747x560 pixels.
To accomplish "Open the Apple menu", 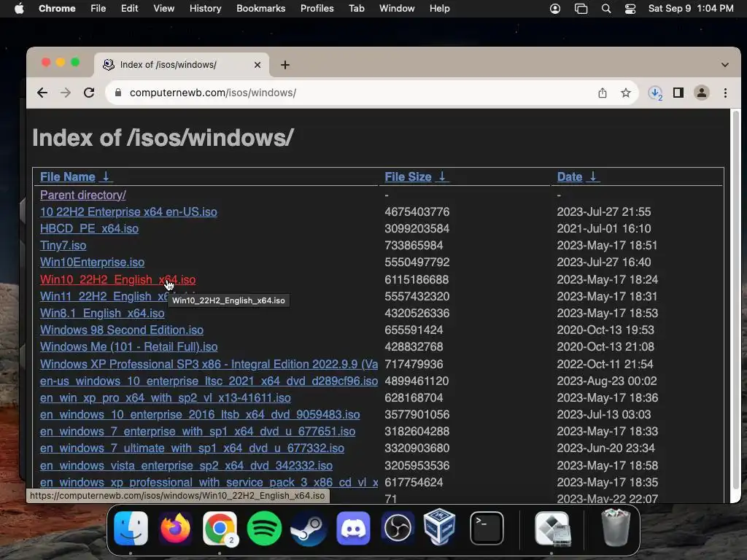I will click(x=19, y=8).
